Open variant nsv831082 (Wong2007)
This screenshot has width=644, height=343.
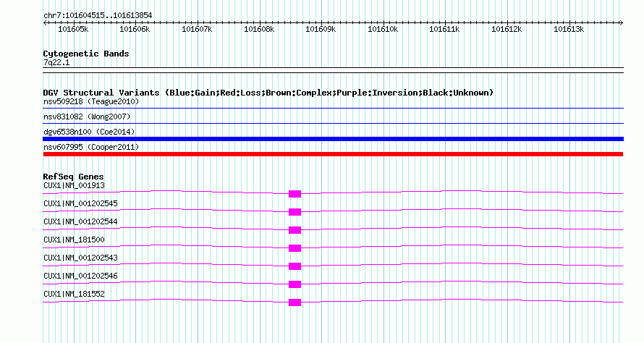(x=87, y=117)
